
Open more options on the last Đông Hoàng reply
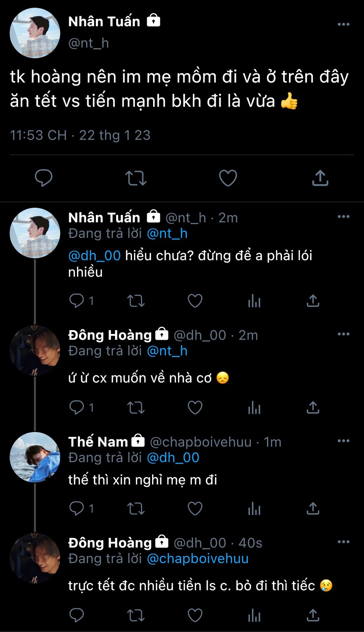pyautogui.click(x=343, y=542)
